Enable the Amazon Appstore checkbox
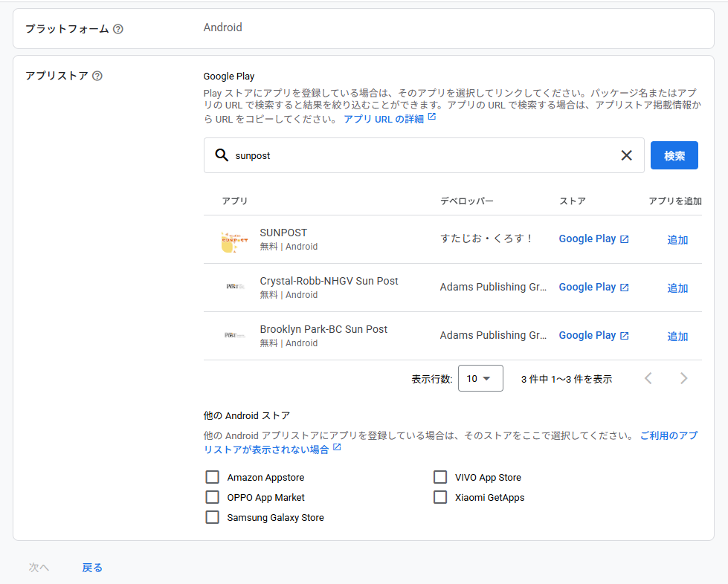728x584 pixels. (213, 477)
